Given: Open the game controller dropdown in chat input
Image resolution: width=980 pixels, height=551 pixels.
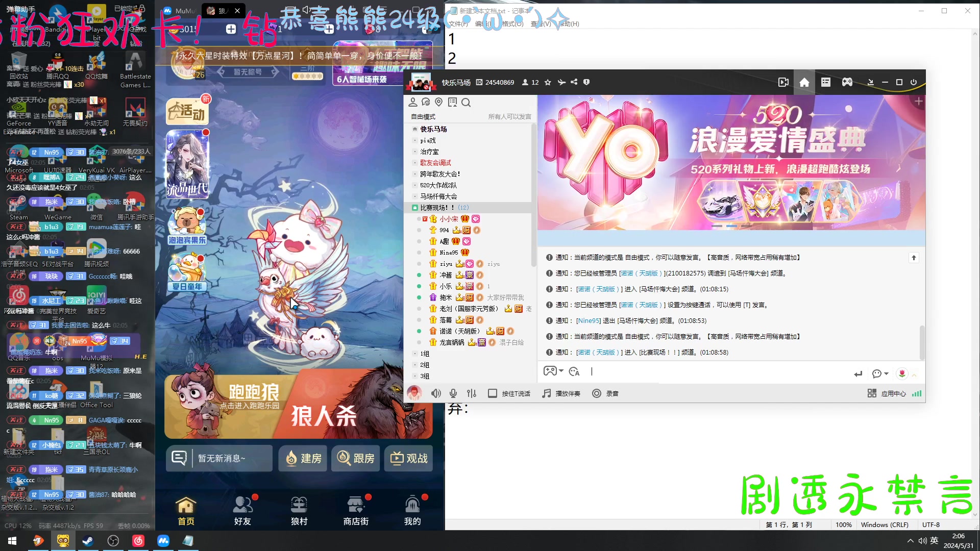Looking at the screenshot, I should click(x=553, y=371).
